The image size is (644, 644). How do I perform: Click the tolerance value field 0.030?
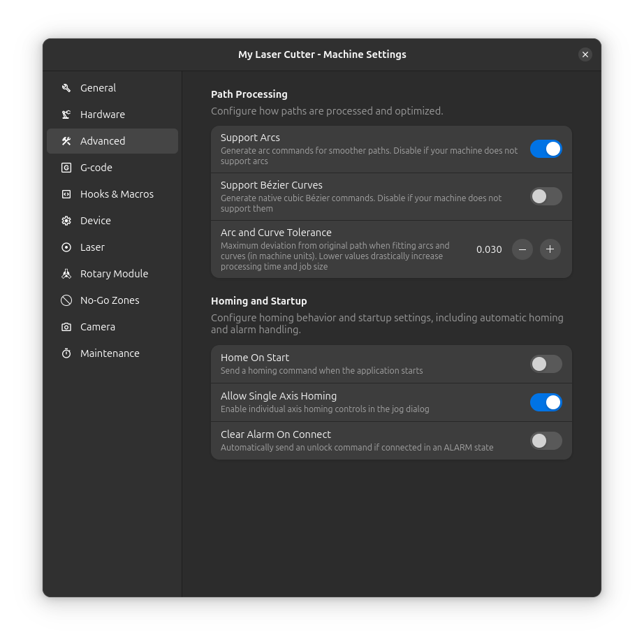point(489,249)
